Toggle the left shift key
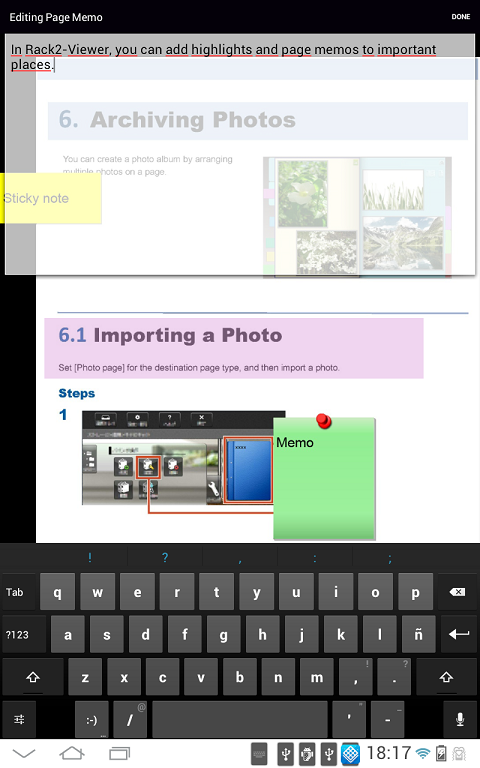 [x=33, y=677]
